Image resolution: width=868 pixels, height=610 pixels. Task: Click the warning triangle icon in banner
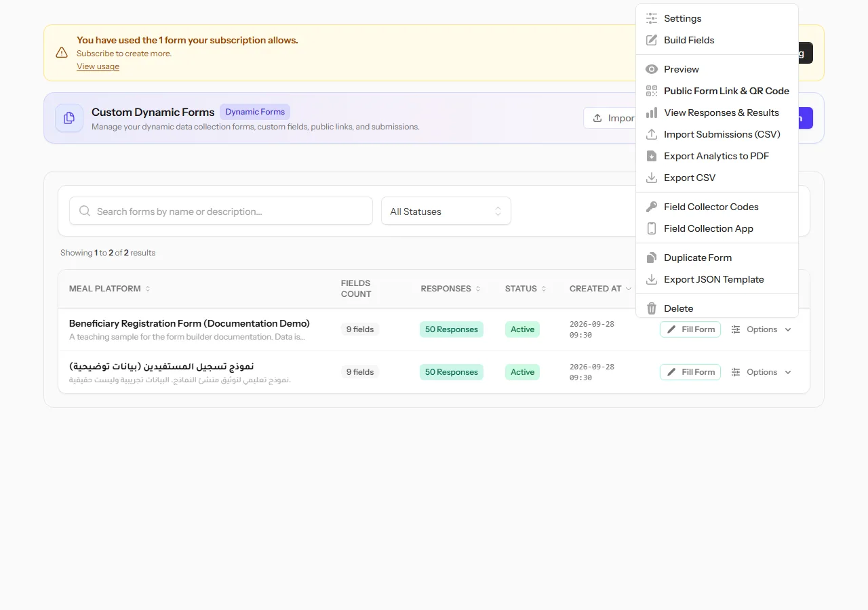pyautogui.click(x=62, y=53)
